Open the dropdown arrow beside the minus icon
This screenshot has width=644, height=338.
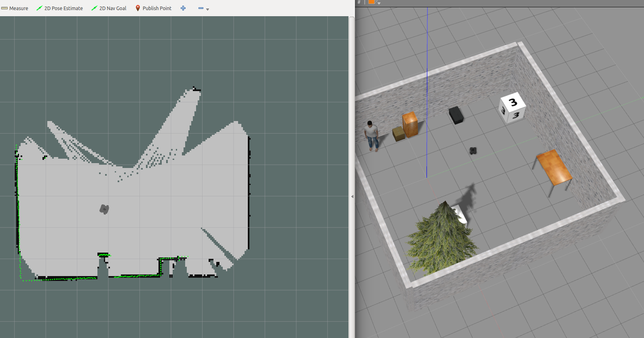pyautogui.click(x=208, y=9)
